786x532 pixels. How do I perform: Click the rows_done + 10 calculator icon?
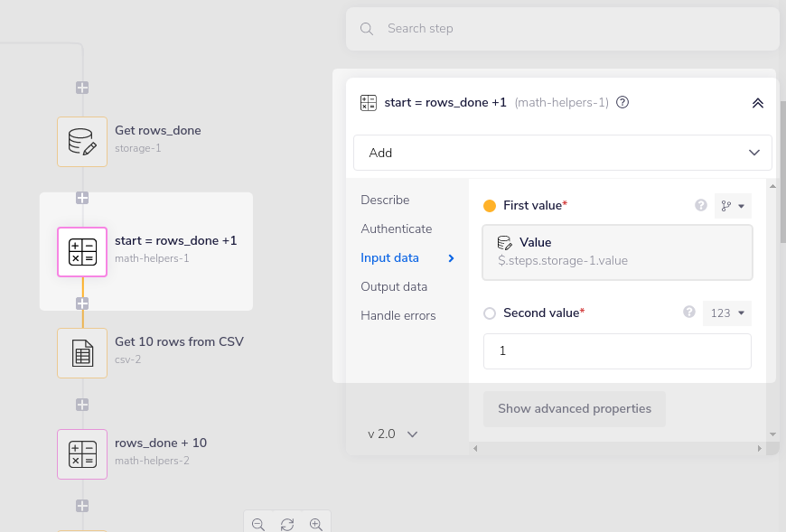click(82, 454)
